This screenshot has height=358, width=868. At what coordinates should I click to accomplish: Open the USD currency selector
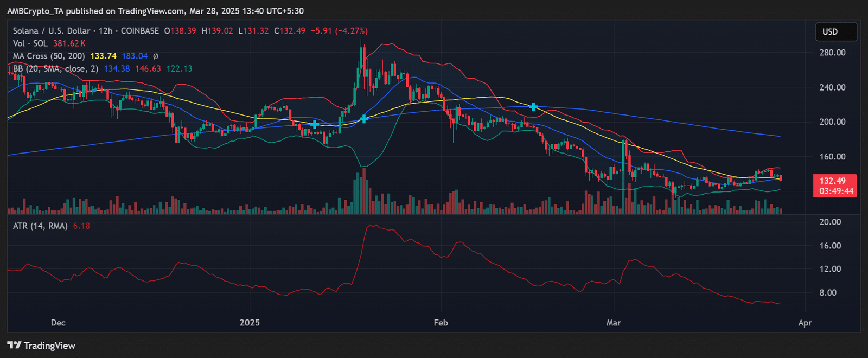pyautogui.click(x=836, y=31)
